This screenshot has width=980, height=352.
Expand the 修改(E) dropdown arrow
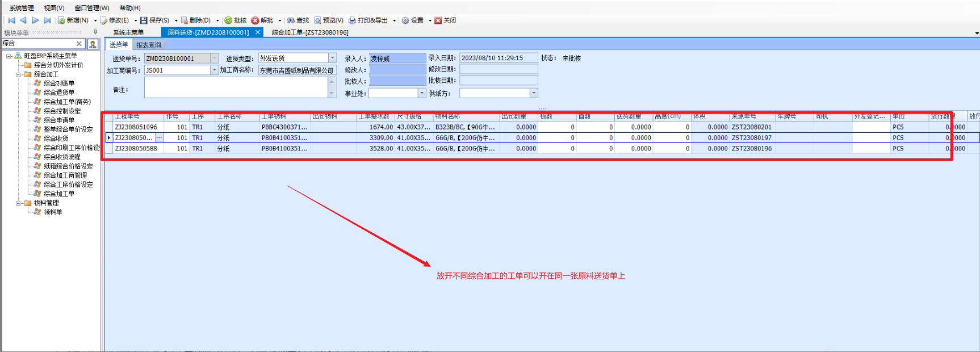tap(135, 20)
